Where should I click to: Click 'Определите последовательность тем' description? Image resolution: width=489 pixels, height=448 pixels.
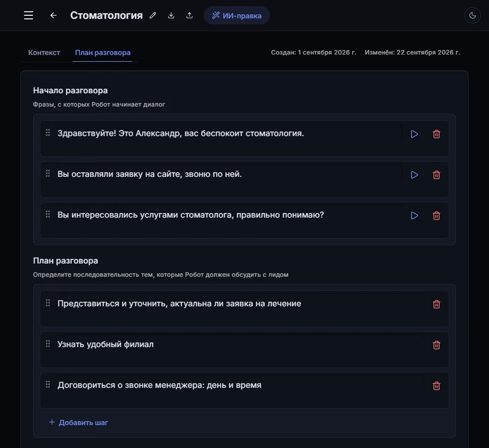point(160,275)
